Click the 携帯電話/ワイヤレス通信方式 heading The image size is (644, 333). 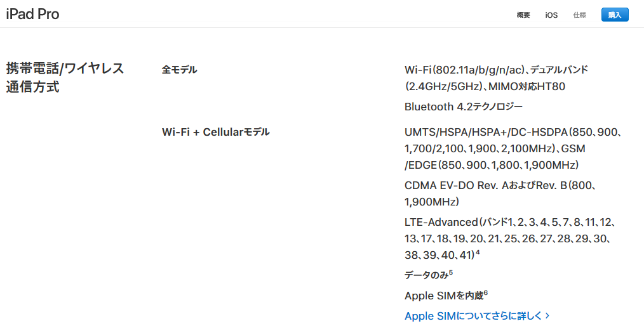click(65, 77)
